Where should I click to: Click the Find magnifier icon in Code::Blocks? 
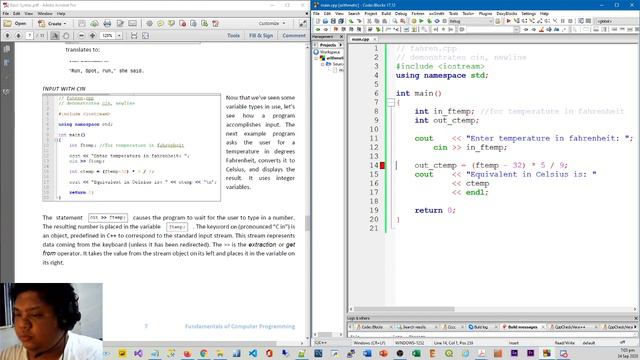point(395,21)
